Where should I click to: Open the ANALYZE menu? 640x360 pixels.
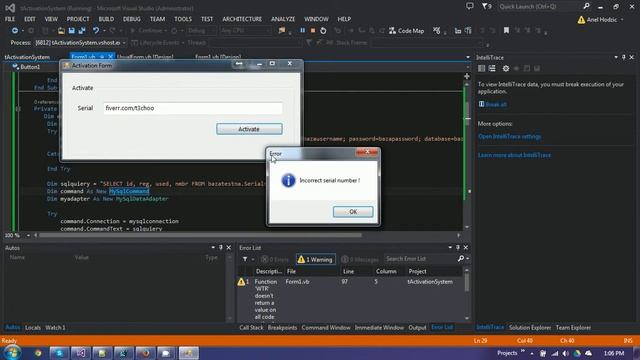(283, 19)
